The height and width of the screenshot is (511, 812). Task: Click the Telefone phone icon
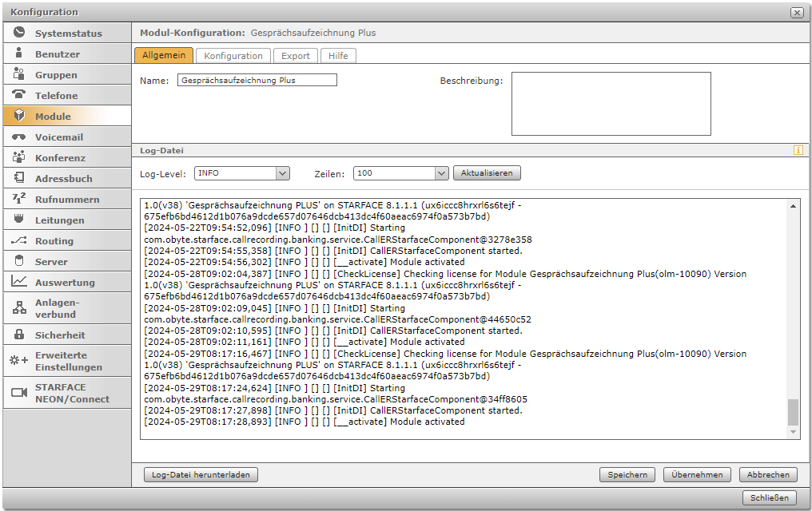(19, 95)
